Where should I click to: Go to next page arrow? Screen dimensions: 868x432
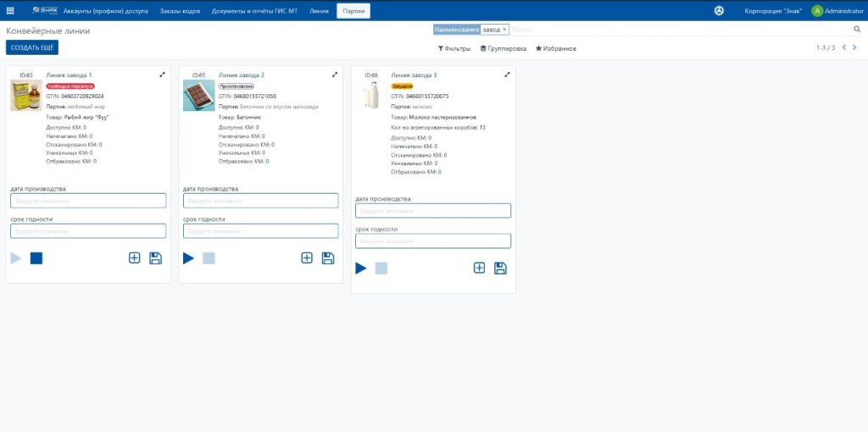pos(854,47)
